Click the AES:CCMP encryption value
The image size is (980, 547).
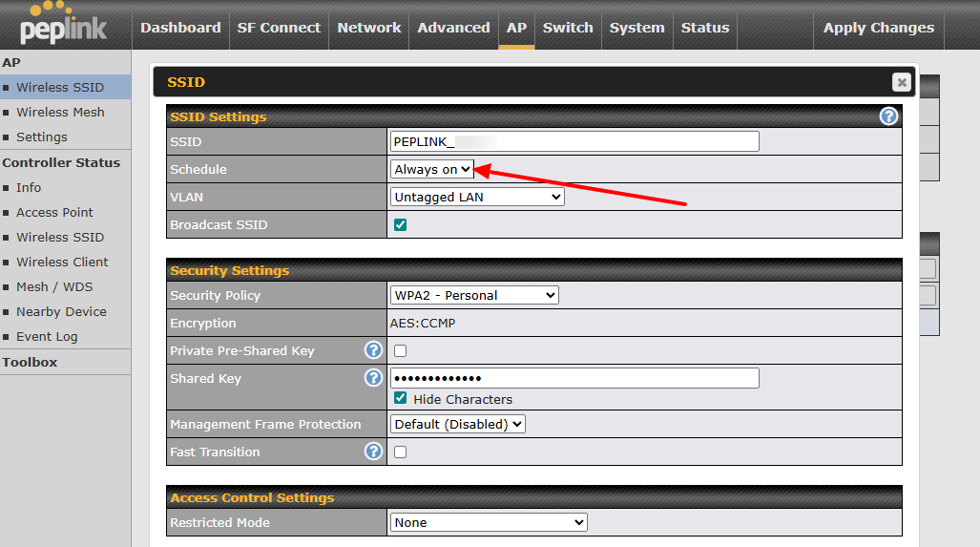(x=423, y=324)
